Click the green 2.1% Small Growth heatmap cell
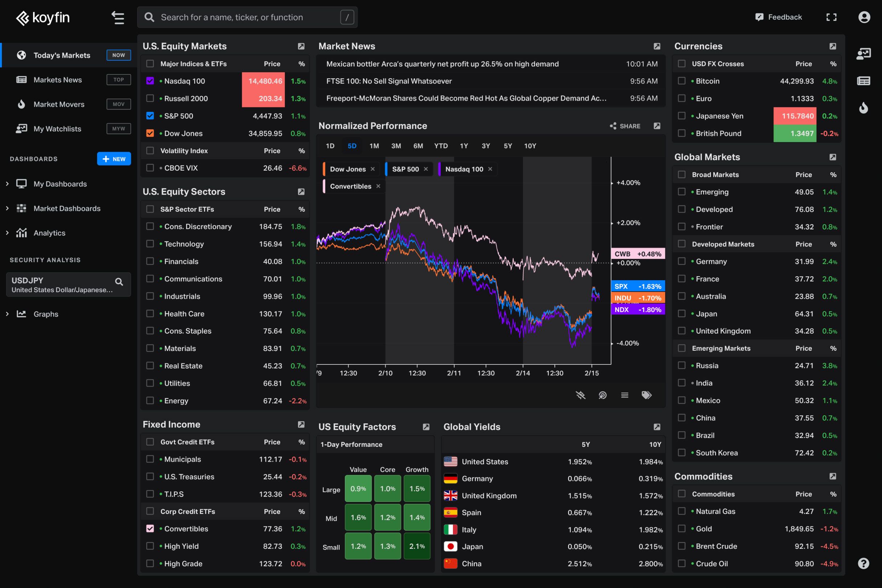Screen dimensions: 882x588 417,546
